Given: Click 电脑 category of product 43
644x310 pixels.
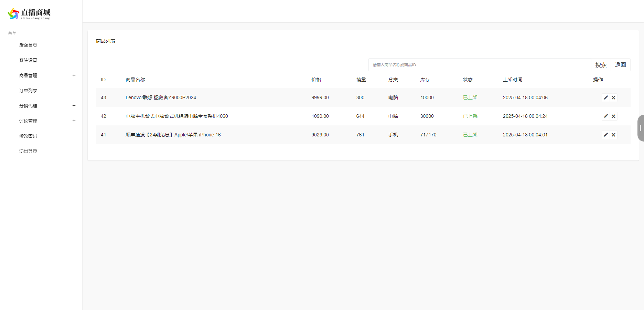Looking at the screenshot, I should coord(393,97).
